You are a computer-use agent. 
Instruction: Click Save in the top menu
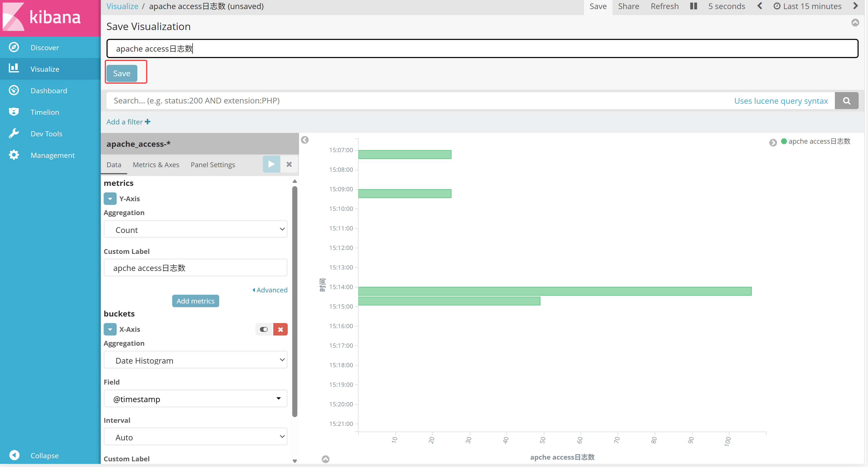[x=598, y=6]
